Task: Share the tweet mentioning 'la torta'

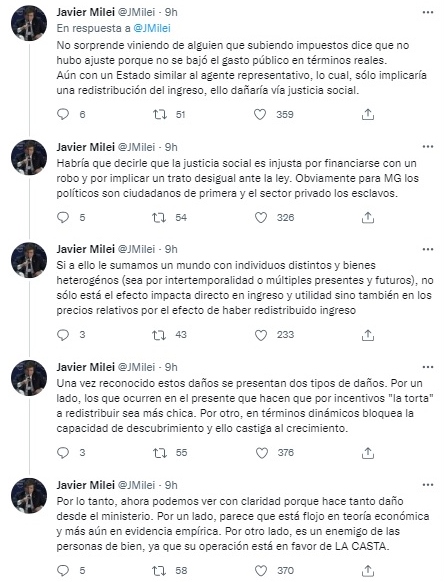Action: tap(367, 453)
